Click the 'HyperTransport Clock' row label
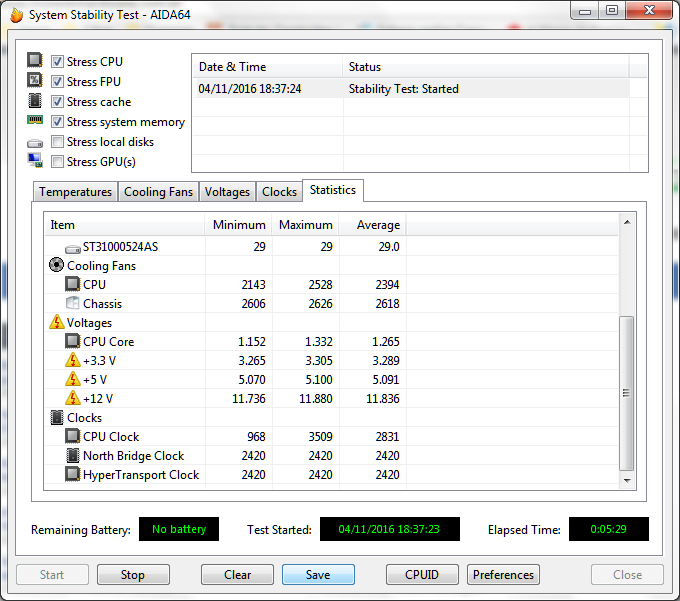Screen dimensions: 680x601 click(x=141, y=475)
